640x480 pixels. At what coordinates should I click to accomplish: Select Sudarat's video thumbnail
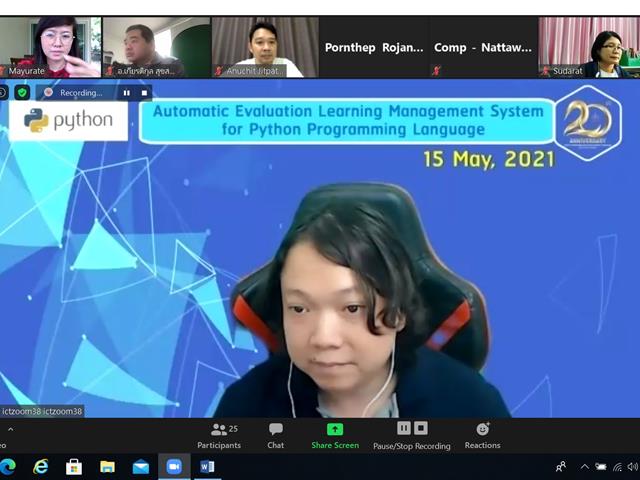tap(589, 47)
